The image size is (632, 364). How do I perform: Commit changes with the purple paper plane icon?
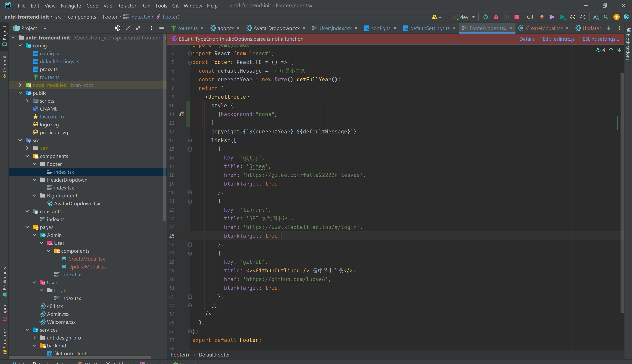coord(552,17)
